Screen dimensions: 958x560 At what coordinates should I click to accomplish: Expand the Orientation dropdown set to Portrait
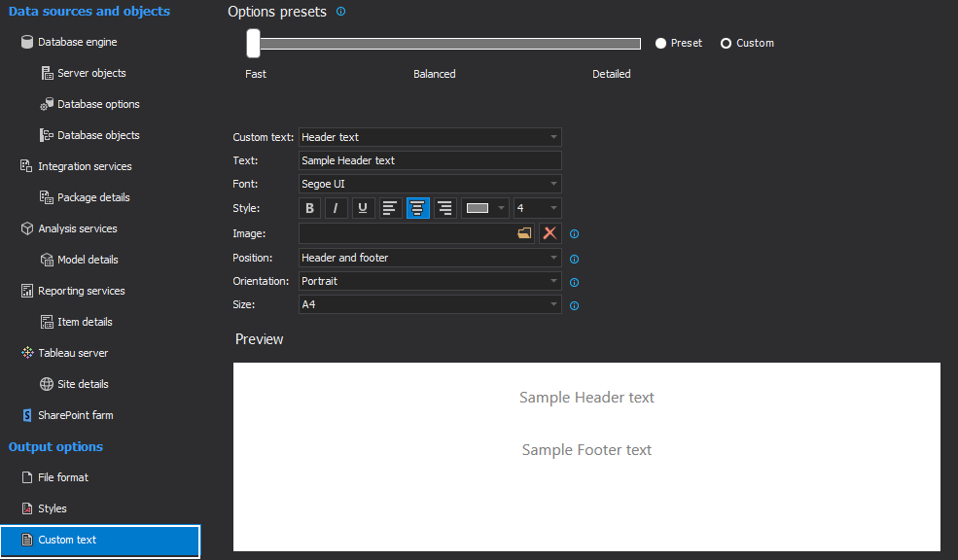430,281
